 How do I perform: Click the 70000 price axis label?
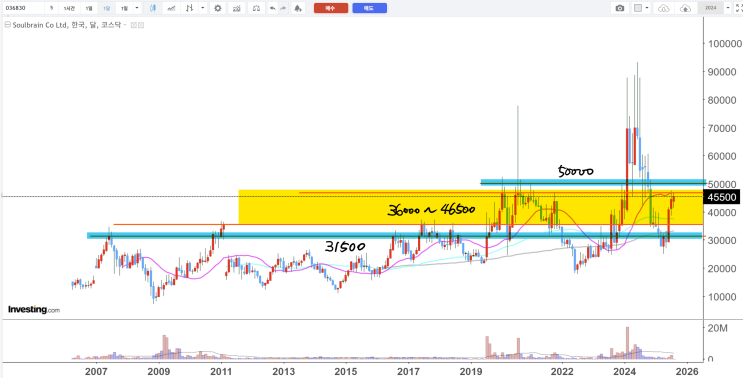pos(722,128)
